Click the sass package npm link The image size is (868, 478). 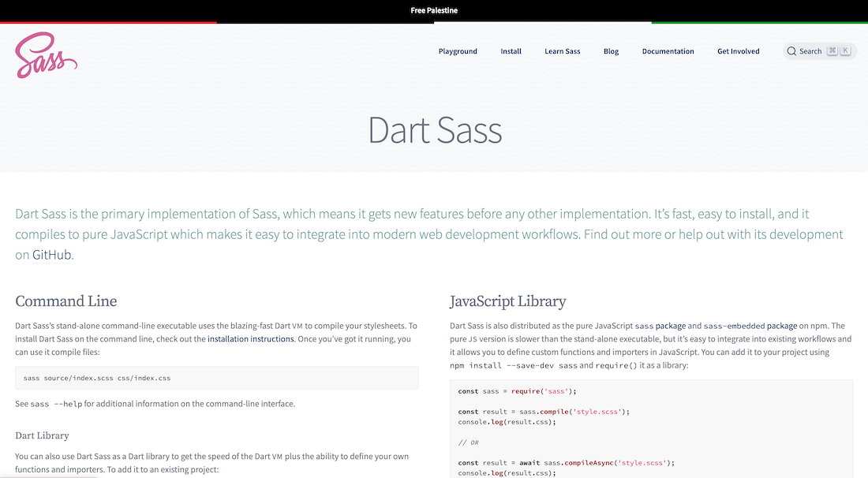(669, 325)
